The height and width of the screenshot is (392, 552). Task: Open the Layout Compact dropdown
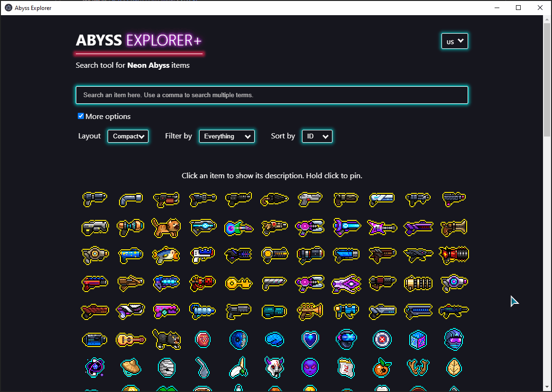(128, 136)
